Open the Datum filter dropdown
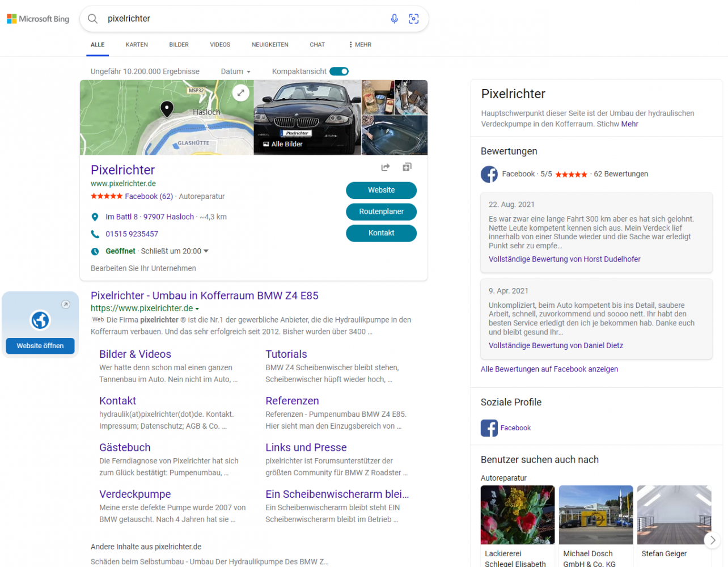 236,71
